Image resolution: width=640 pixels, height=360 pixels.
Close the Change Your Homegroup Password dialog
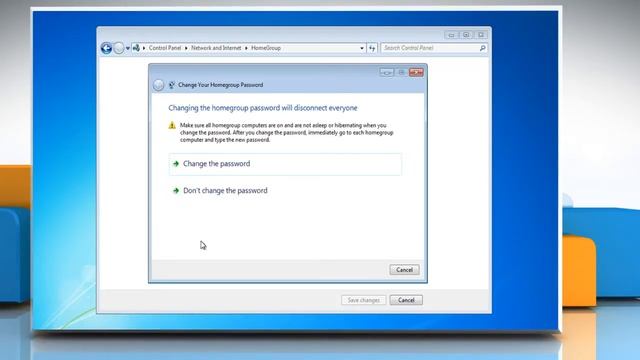pos(416,73)
